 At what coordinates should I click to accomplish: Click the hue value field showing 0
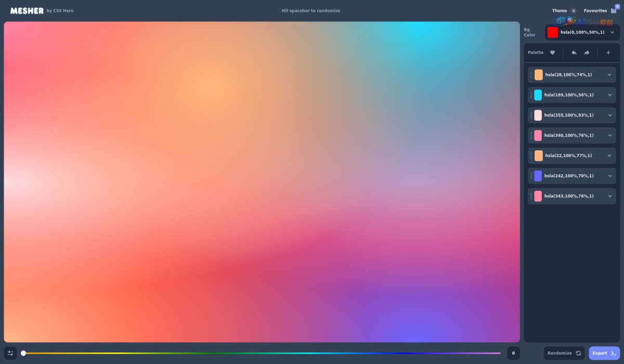click(x=513, y=353)
